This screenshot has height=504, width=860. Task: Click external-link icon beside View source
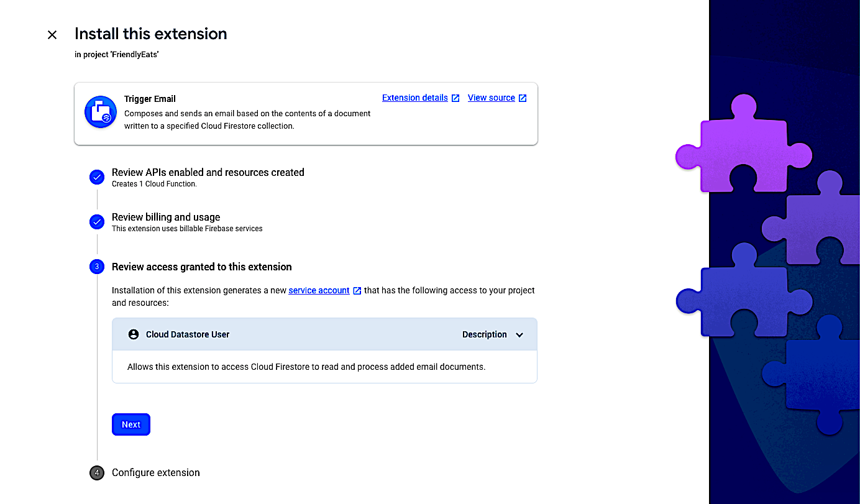(x=523, y=98)
